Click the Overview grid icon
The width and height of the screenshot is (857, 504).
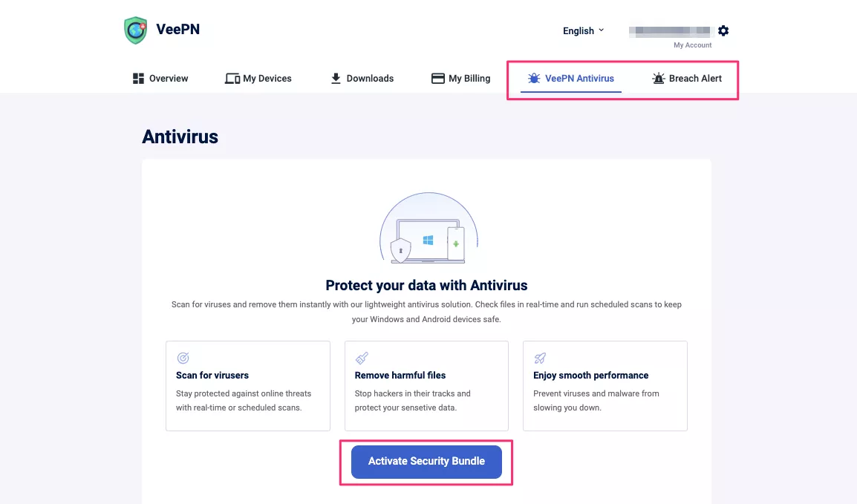click(138, 79)
